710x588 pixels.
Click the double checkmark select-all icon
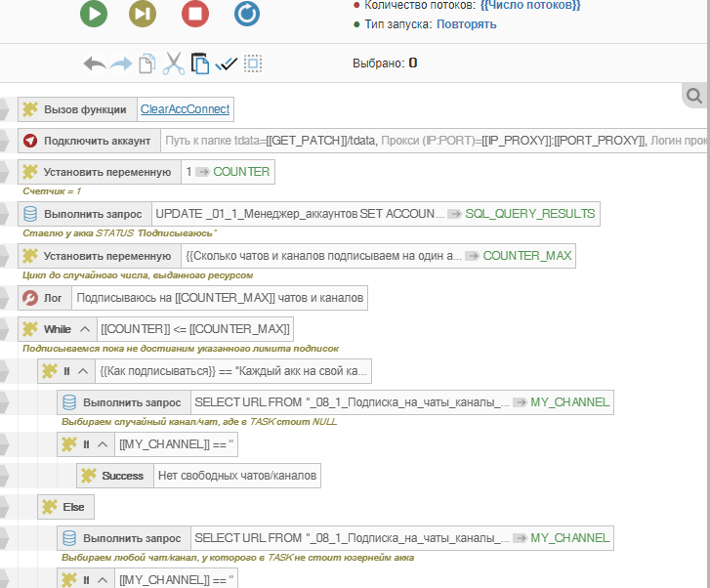pyautogui.click(x=227, y=64)
